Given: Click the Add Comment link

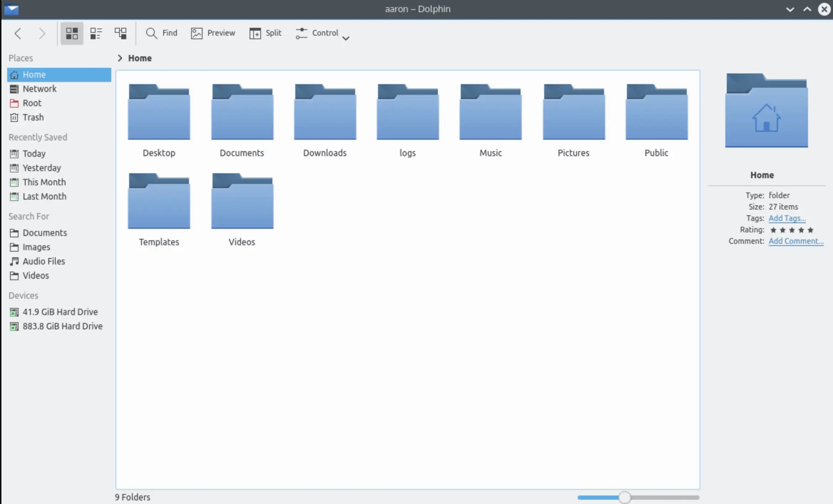Looking at the screenshot, I should tap(796, 241).
